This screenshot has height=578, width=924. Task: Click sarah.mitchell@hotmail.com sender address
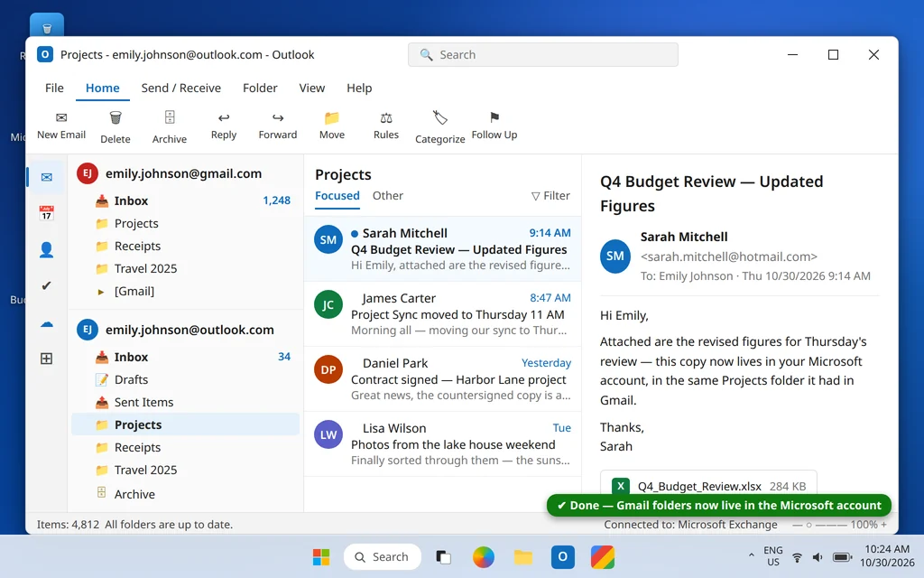click(729, 256)
